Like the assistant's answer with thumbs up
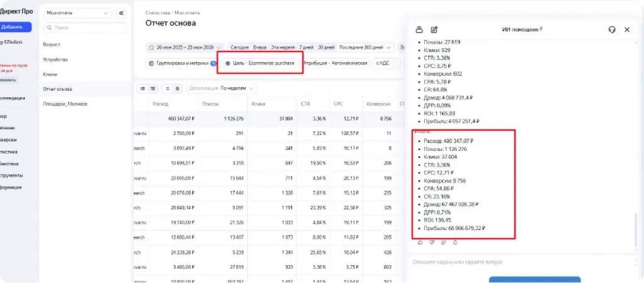Image resolution: width=644 pixels, height=283 pixels. click(419, 242)
